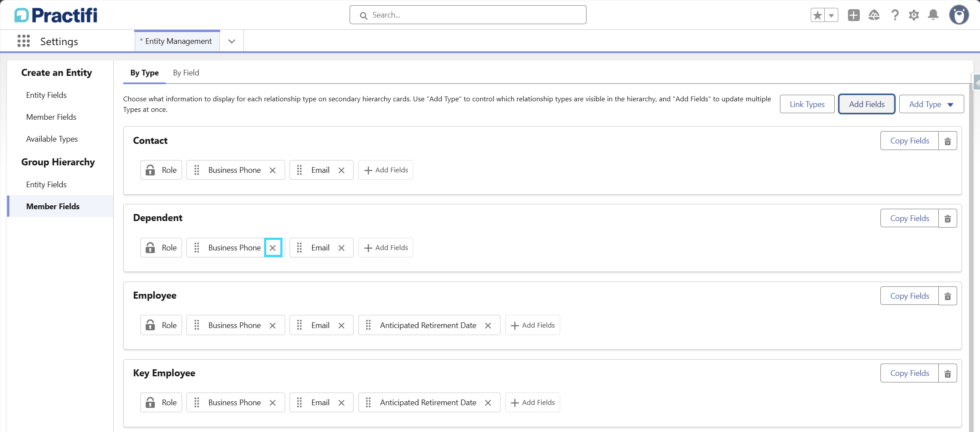This screenshot has width=980, height=432.
Task: Switch to the By Field tab
Action: (186, 73)
